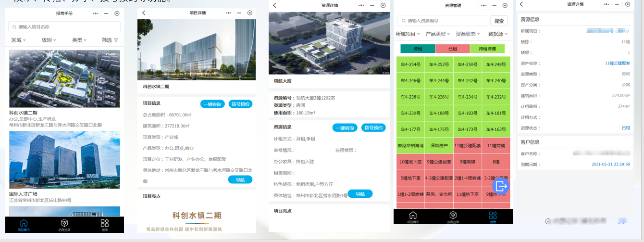This screenshot has width=644, height=242.
Task: Click capsule target icon in 资源管理 header
Action: click(505, 5)
